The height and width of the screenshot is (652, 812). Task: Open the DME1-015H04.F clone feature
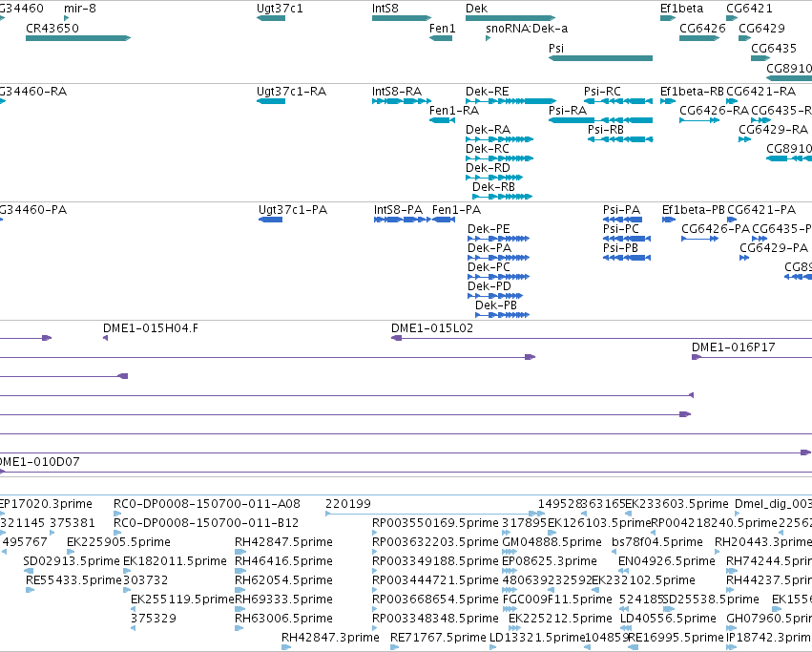[106, 338]
